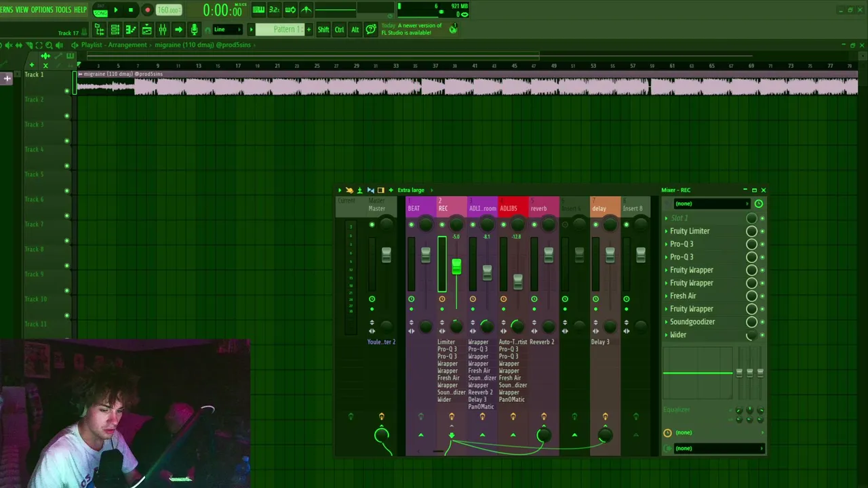Open the OPTIONS menu

pos(41,9)
